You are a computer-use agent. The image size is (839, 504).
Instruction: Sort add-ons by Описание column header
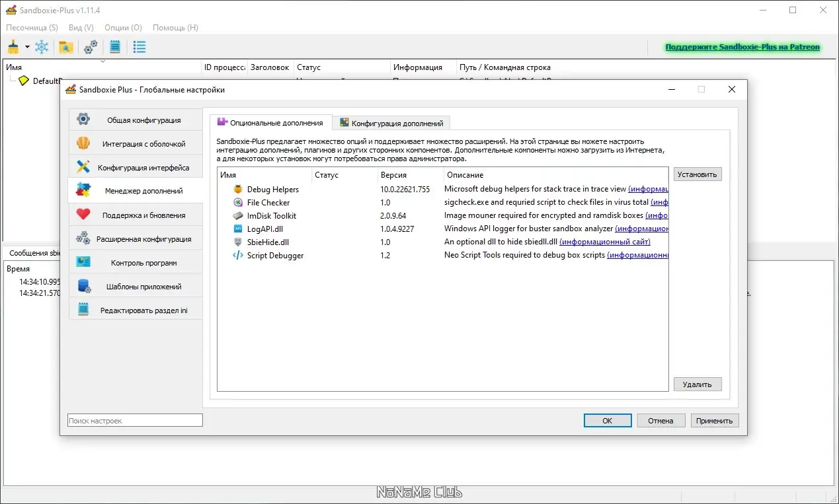click(x=555, y=175)
